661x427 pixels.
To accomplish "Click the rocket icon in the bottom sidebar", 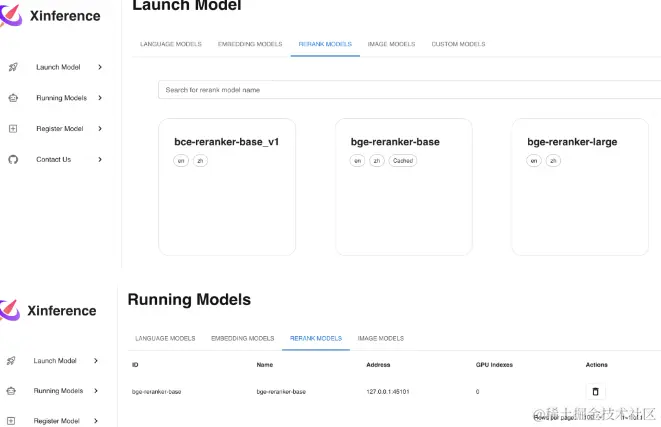I will (11, 361).
